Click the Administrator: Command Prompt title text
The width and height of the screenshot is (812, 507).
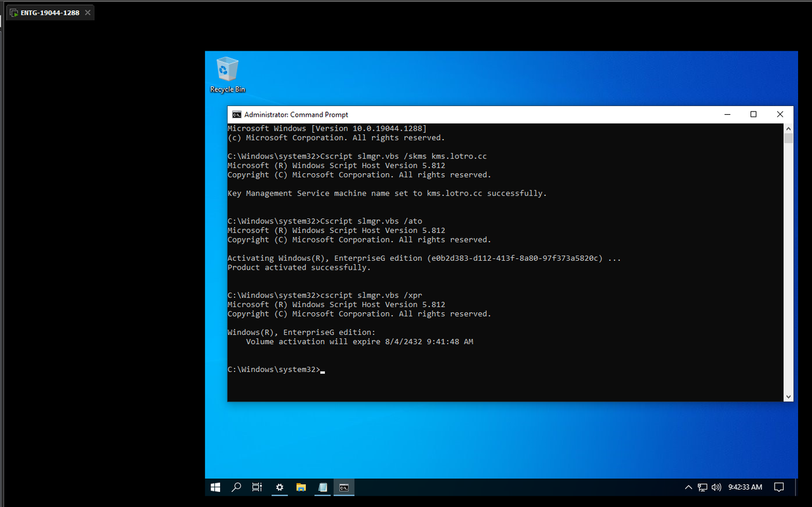(296, 115)
